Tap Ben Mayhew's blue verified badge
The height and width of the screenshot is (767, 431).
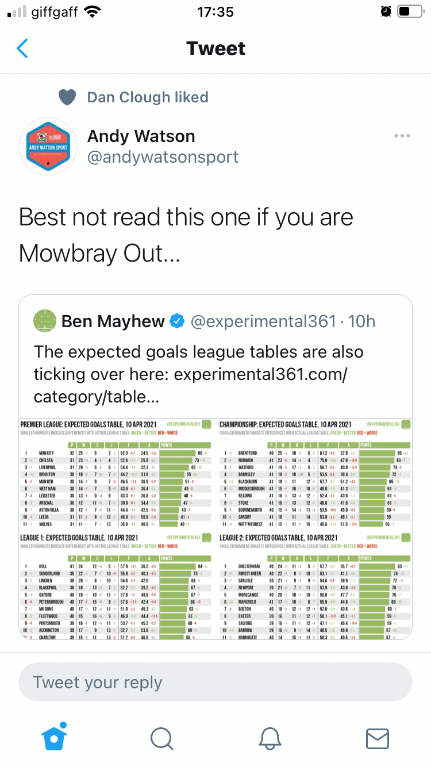(x=177, y=321)
